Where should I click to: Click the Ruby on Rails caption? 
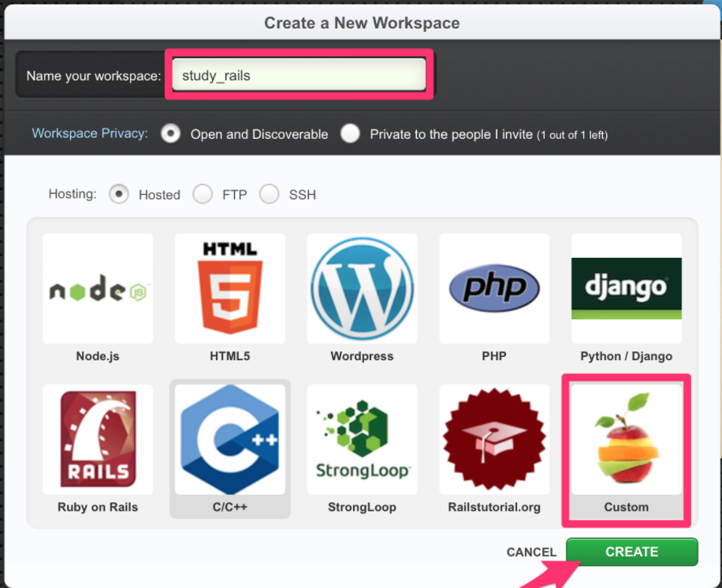tap(98, 507)
